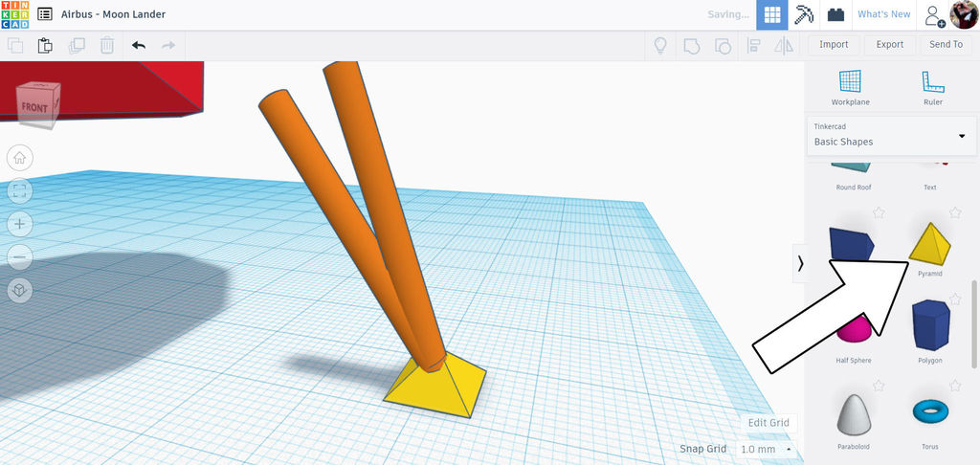
Task: Click the shapes panel scrollbar
Action: pyautogui.click(x=973, y=325)
